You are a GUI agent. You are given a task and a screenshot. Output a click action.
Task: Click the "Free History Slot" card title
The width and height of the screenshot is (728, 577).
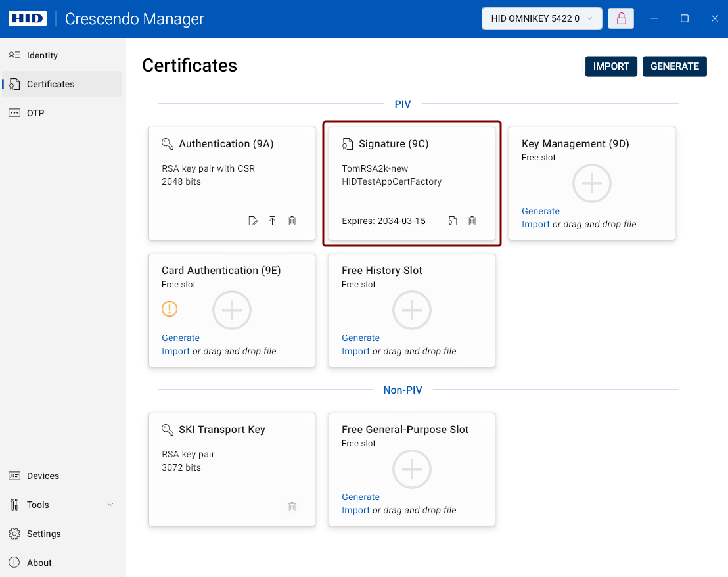click(382, 271)
